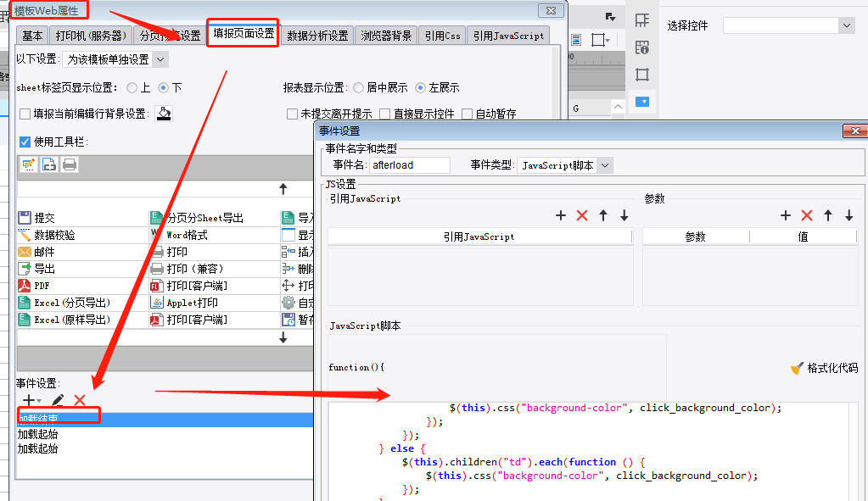Click the 事件名 afterload input field
The height and width of the screenshot is (501, 868).
coord(410,165)
